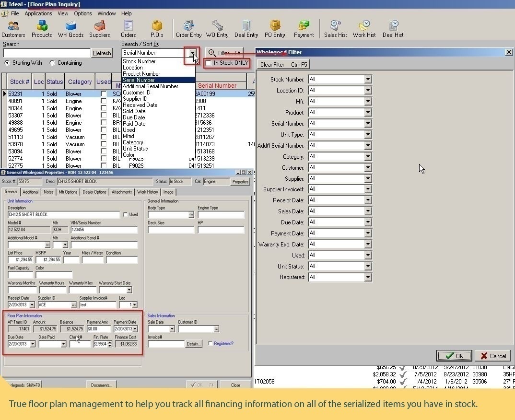Viewport: 515px width, 420px height.
Task: Open the Unit Status filter dropdown
Action: (368, 267)
